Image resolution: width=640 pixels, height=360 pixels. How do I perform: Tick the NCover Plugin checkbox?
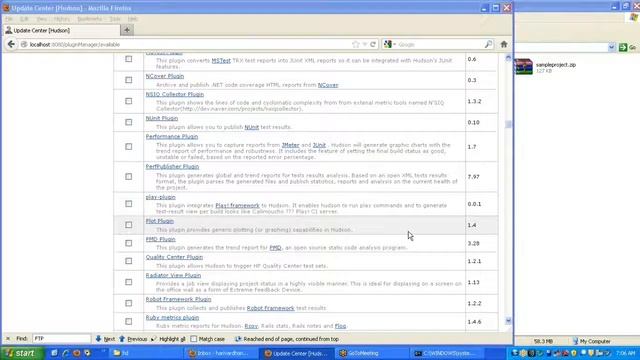point(129,80)
